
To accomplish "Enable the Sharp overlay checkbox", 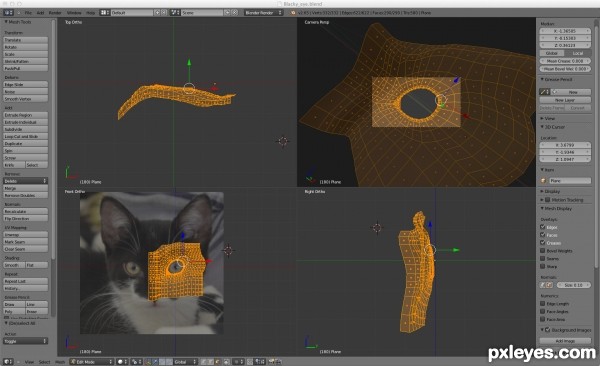I will click(x=542, y=266).
